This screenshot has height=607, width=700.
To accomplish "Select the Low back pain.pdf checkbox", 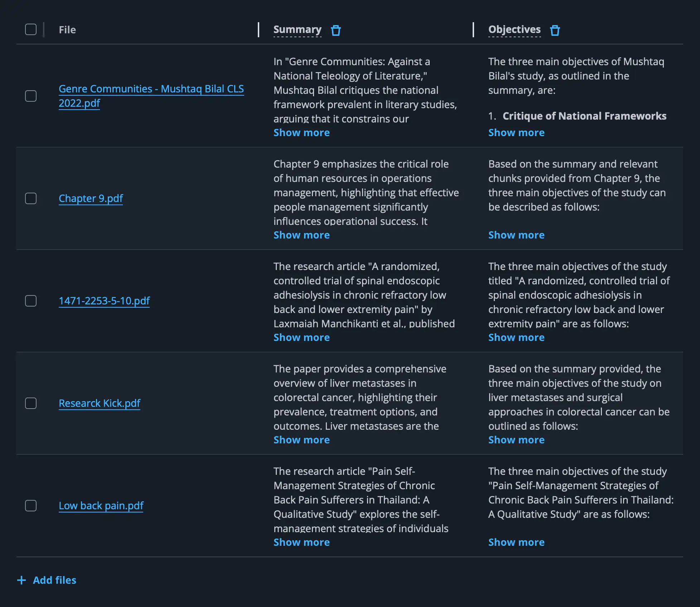I will click(31, 506).
